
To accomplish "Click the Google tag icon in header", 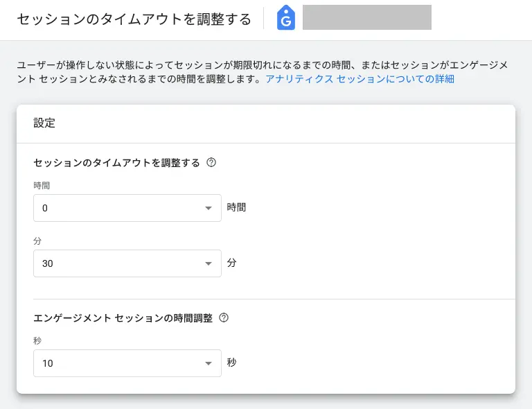I will [285, 17].
